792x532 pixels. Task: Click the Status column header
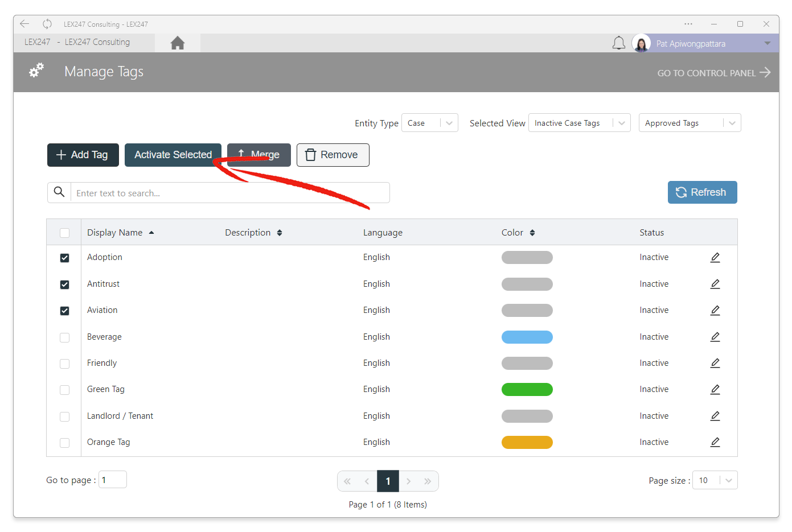tap(652, 233)
